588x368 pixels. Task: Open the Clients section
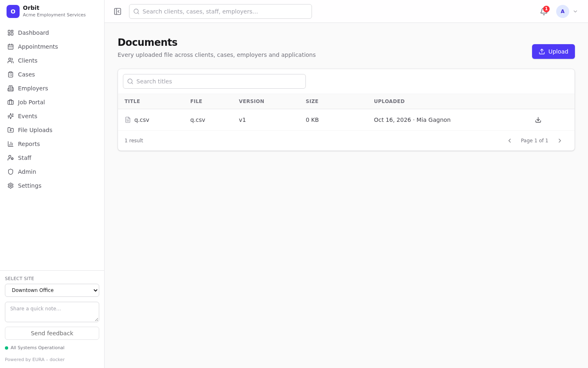tap(52, 61)
